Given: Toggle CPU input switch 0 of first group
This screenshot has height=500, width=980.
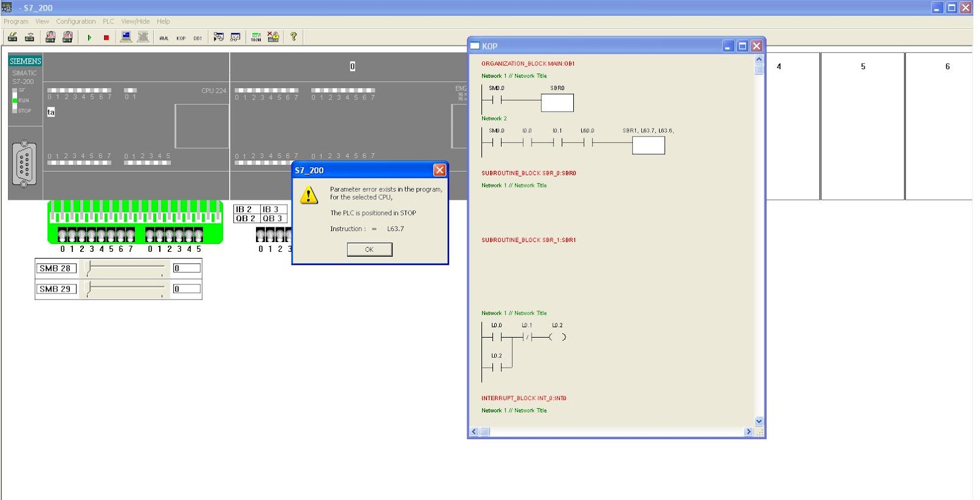Looking at the screenshot, I should [x=62, y=235].
